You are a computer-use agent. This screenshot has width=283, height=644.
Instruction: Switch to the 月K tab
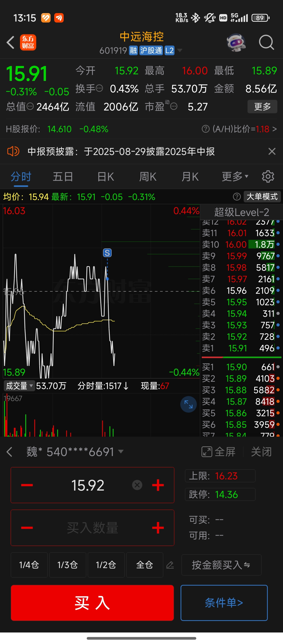[190, 177]
